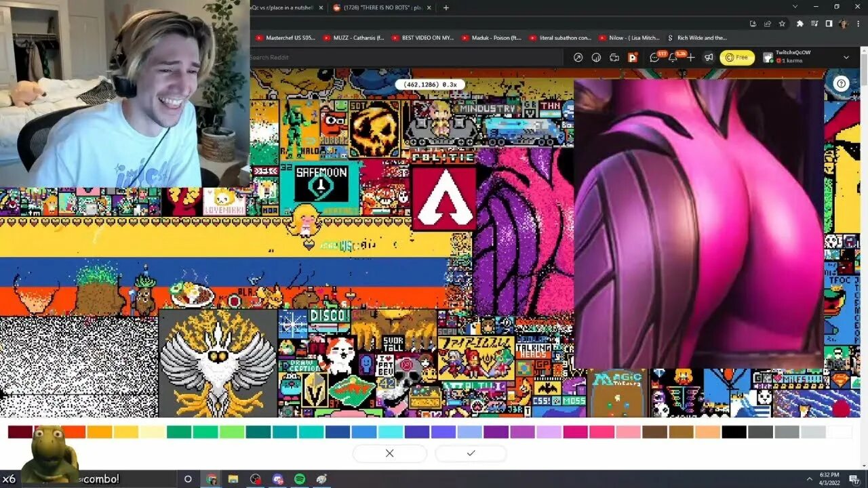This screenshot has width=868, height=488.
Task: Confirm pixel placement with the checkmark button
Action: (471, 453)
